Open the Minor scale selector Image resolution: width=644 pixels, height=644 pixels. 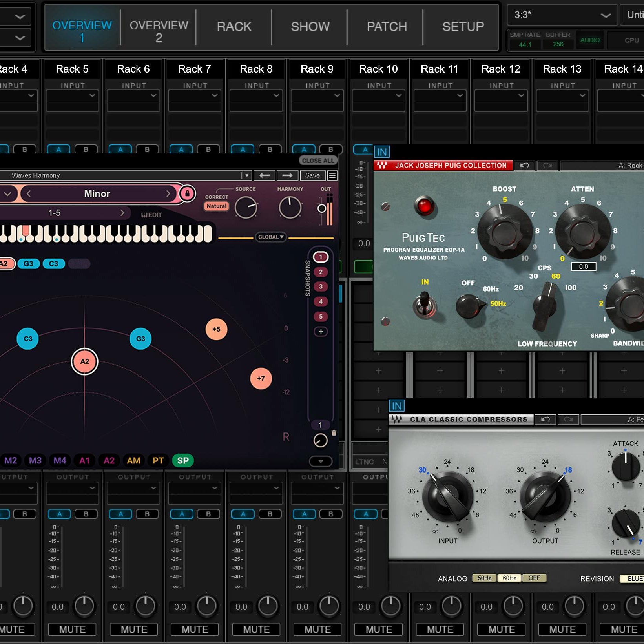point(98,193)
